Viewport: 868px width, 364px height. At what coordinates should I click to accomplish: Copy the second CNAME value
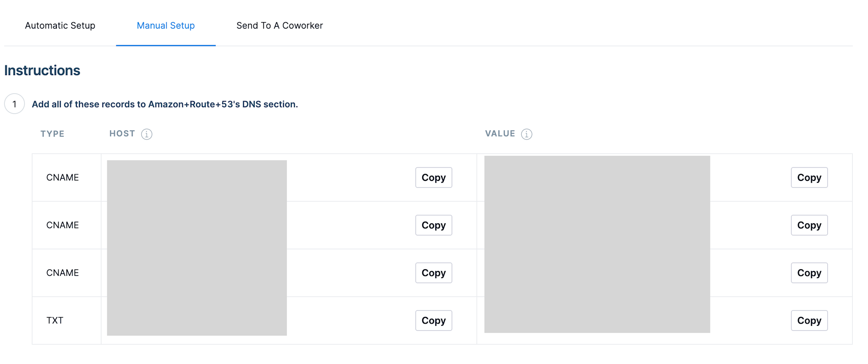point(809,225)
